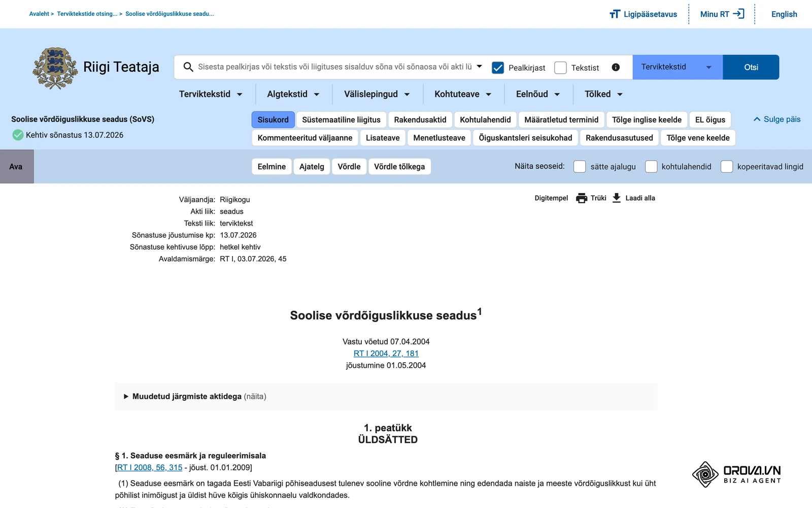Open the Välislepingud menu
The width and height of the screenshot is (812, 508).
pos(377,94)
